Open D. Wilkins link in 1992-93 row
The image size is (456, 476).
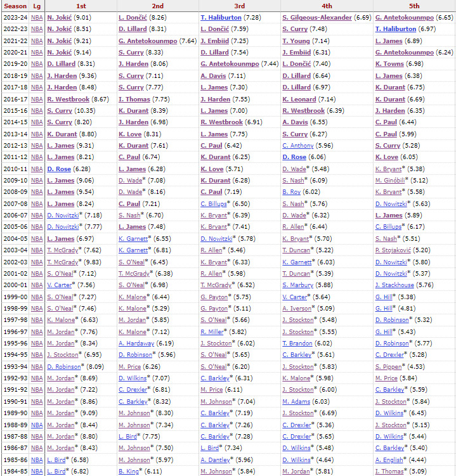click(x=133, y=378)
